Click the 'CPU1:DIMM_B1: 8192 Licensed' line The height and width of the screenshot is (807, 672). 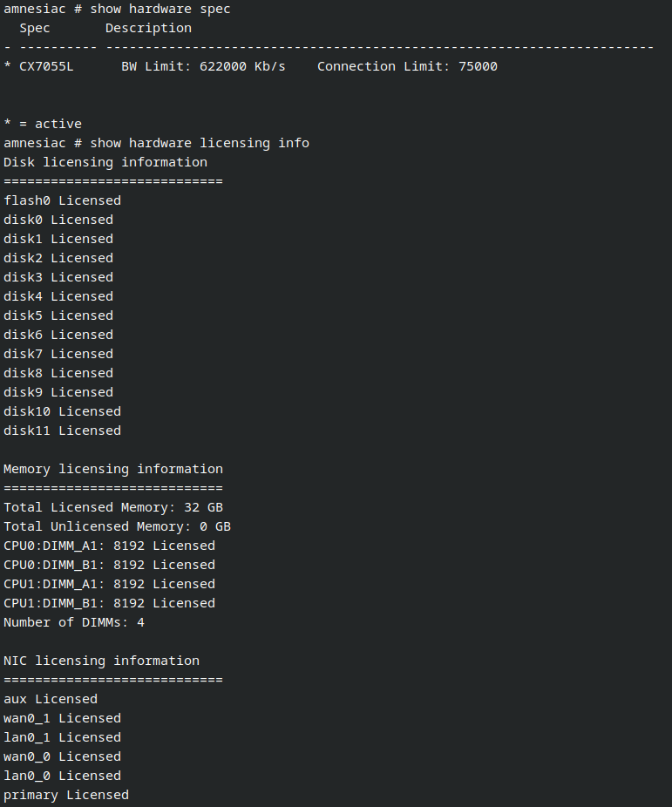tap(109, 603)
